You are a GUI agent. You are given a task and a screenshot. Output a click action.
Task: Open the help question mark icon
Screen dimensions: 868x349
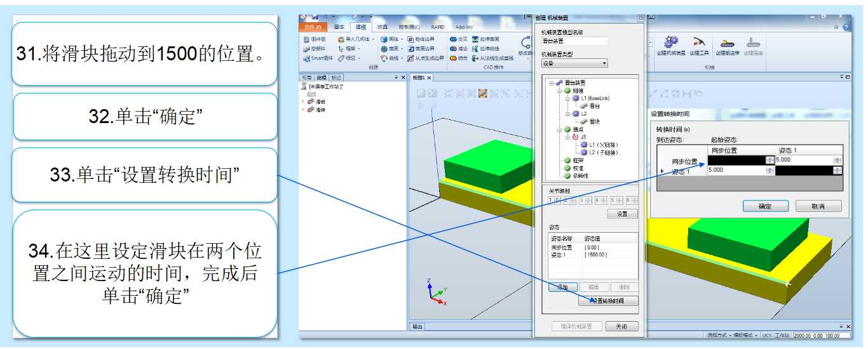[x=846, y=27]
